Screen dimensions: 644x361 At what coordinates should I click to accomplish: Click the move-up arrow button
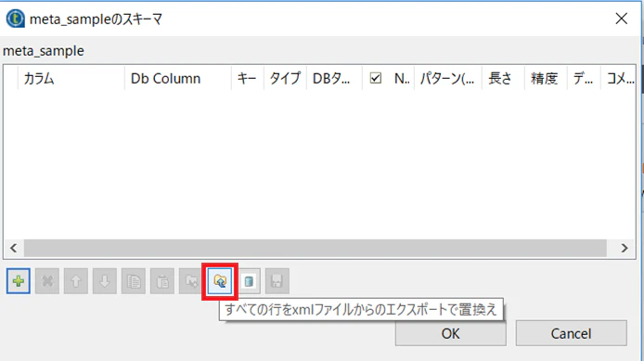tap(76, 281)
